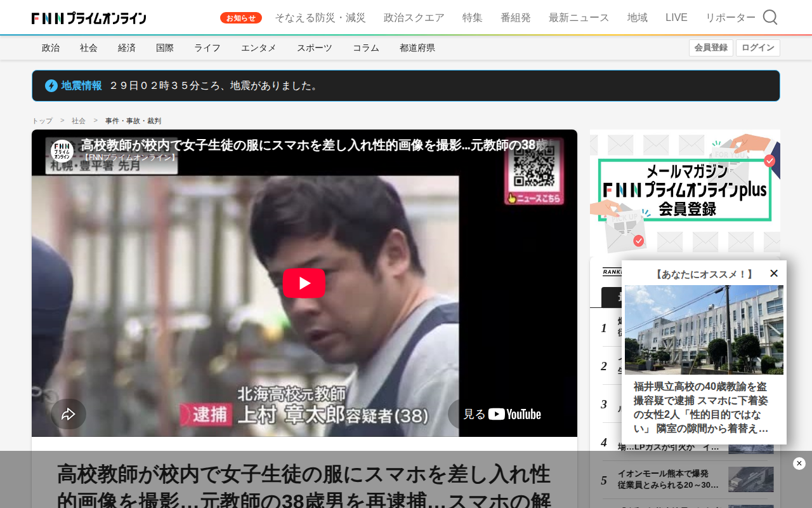Dismiss the bottom overlay with its X
This screenshot has height=508, width=812.
click(799, 464)
